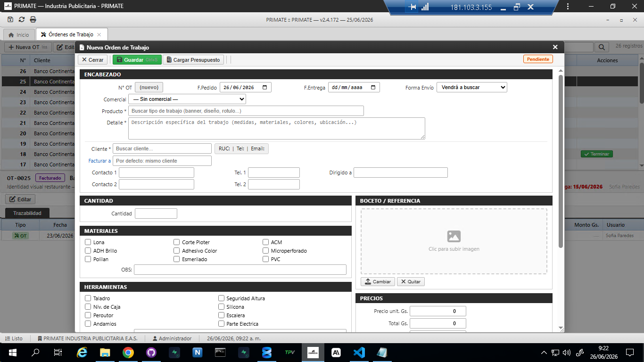Screen dimensions: 644x362
Task: Open the Forma Envío dropdown
Action: point(472,87)
